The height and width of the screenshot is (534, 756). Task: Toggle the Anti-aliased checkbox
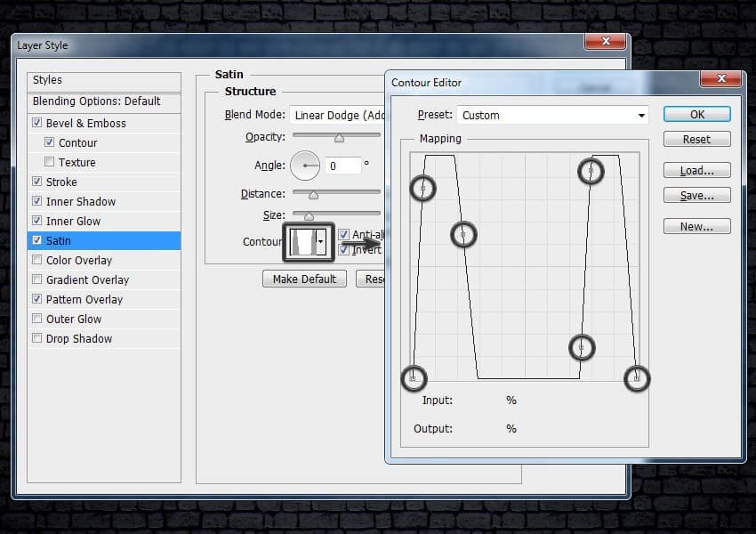click(343, 235)
